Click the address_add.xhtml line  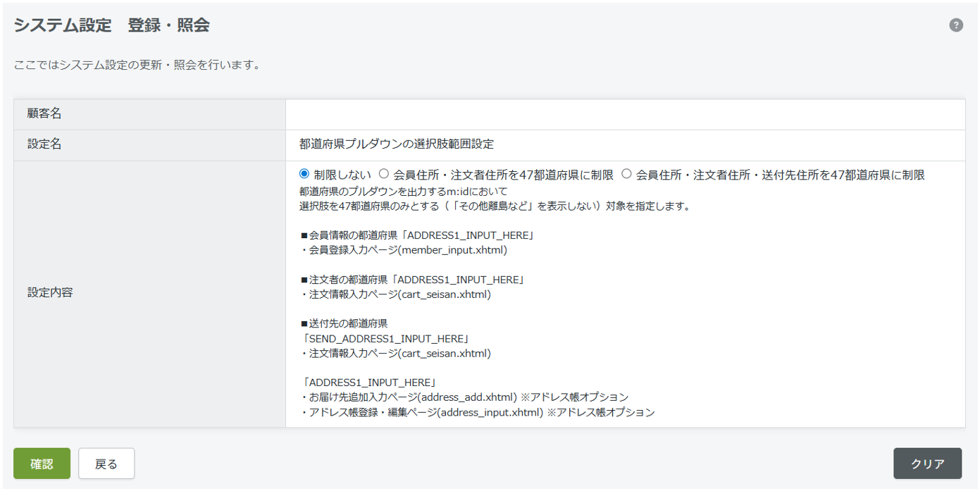[465, 397]
